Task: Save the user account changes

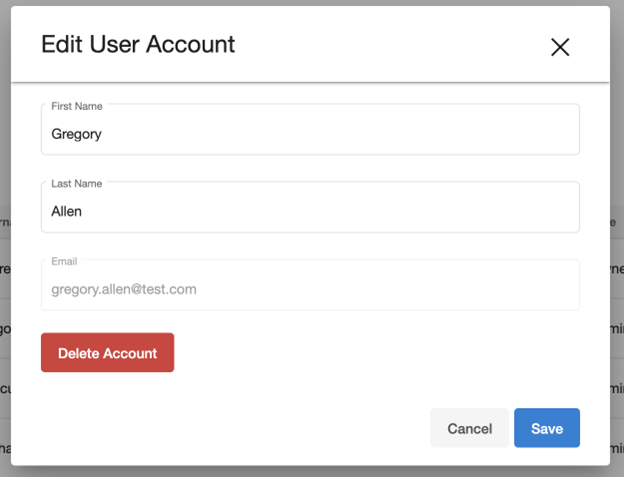Action: 547,428
